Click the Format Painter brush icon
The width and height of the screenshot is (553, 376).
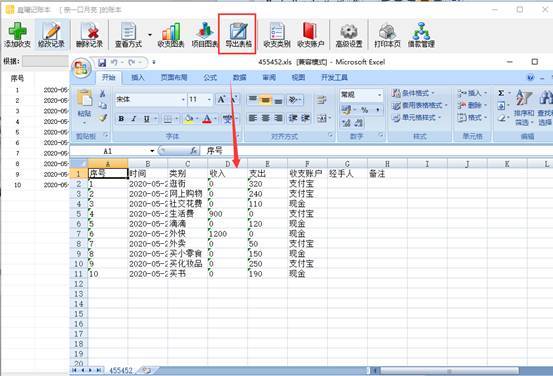103,118
